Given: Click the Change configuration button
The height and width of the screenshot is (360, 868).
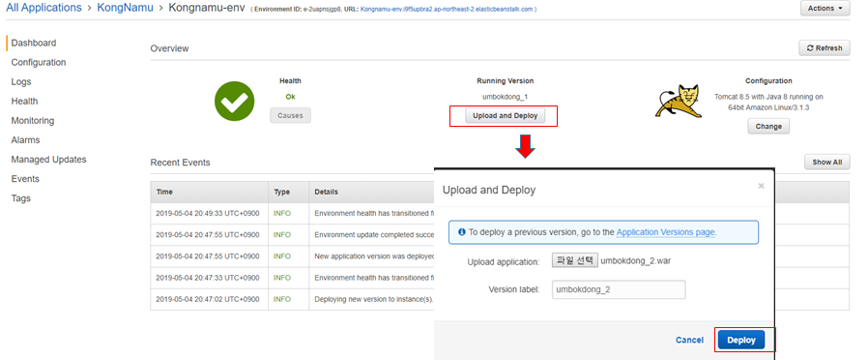Looking at the screenshot, I should (x=768, y=126).
